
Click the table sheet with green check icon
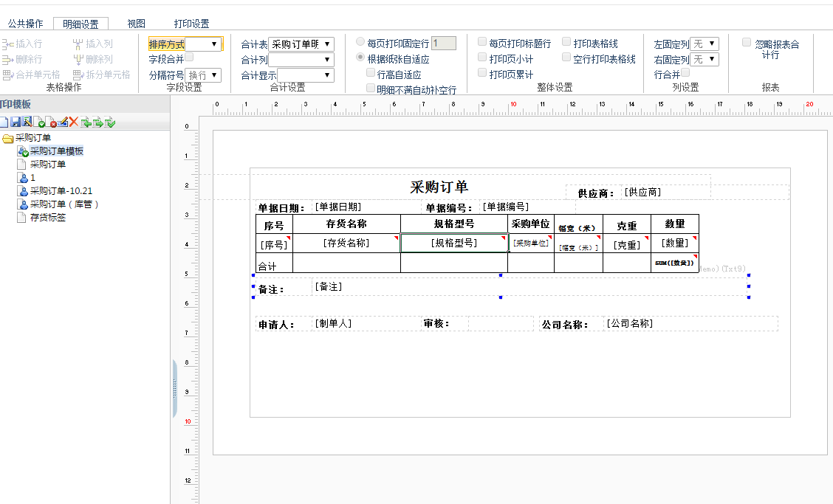point(110,122)
